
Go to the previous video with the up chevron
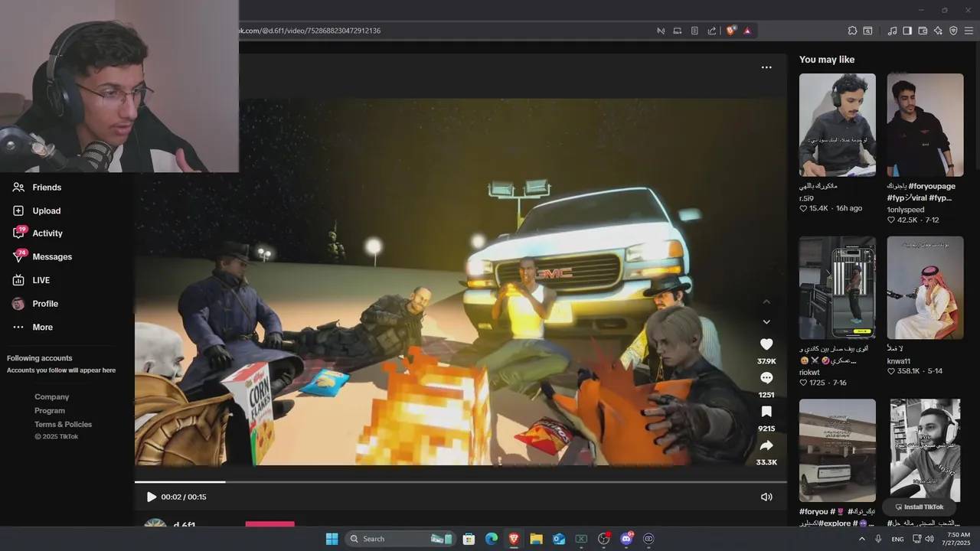(766, 302)
